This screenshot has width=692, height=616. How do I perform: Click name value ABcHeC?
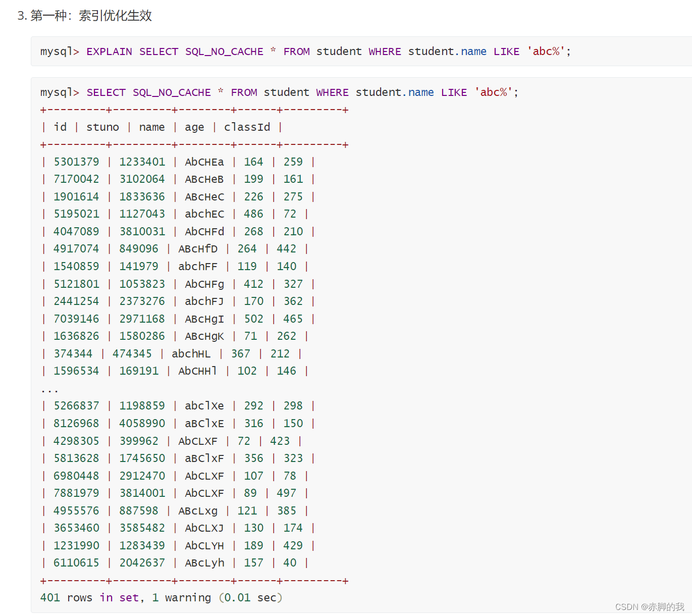pos(204,197)
